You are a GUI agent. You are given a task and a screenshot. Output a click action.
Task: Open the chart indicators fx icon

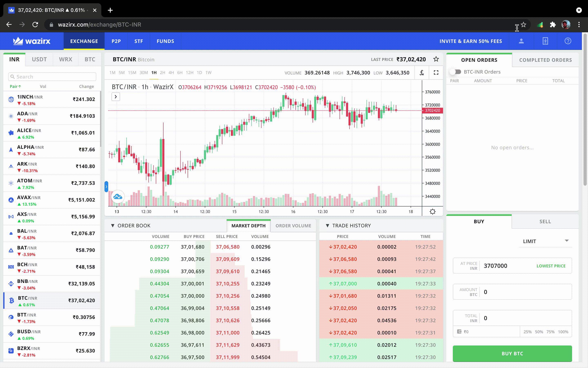click(422, 73)
